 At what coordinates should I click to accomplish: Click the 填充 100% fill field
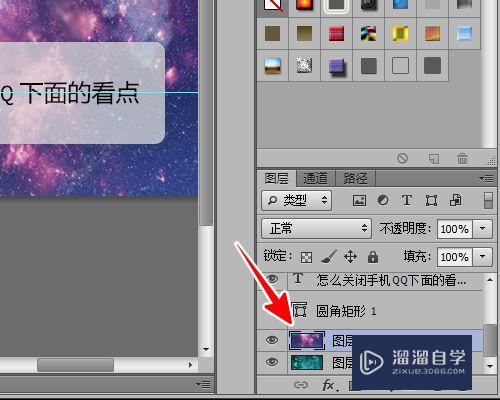455,257
